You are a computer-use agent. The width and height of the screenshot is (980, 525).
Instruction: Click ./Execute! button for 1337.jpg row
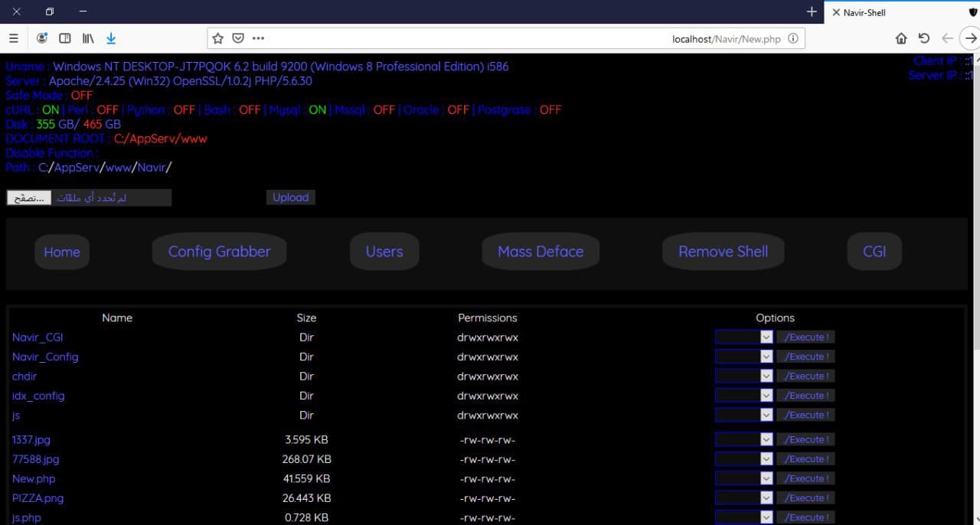(805, 439)
